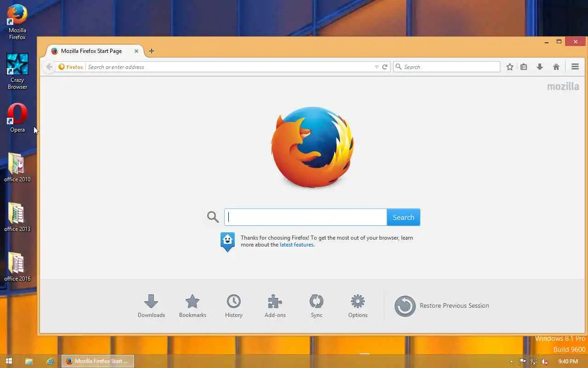The width and height of the screenshot is (588, 368).
Task: Click the Action Center flag icon
Action: pos(523,362)
